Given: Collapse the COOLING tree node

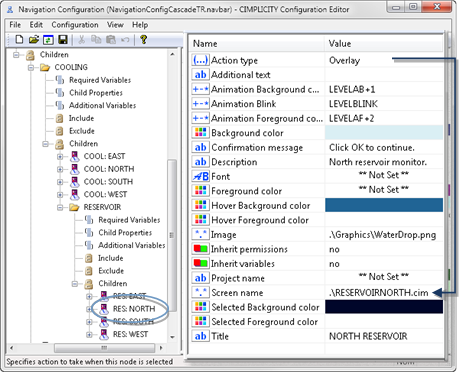Looking at the screenshot, I should [31, 68].
